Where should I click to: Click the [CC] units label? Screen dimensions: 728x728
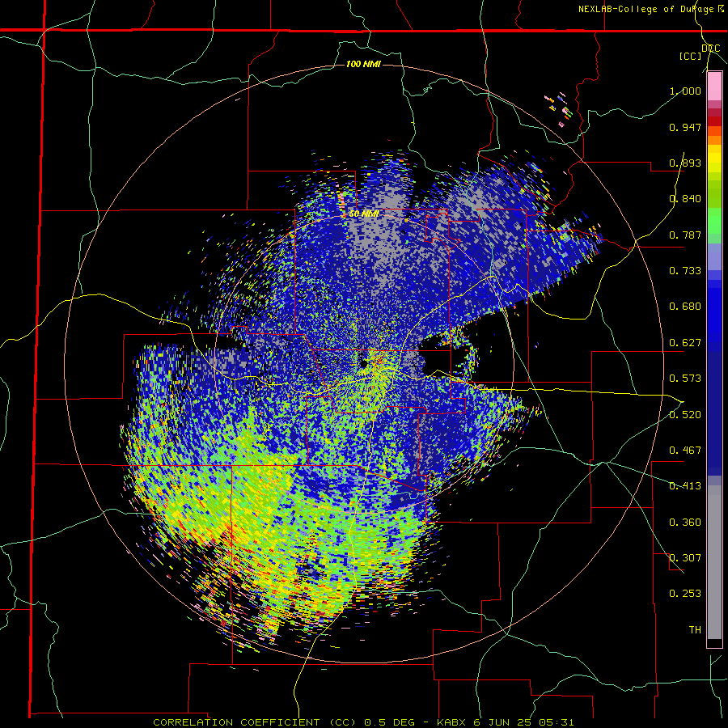(x=691, y=56)
